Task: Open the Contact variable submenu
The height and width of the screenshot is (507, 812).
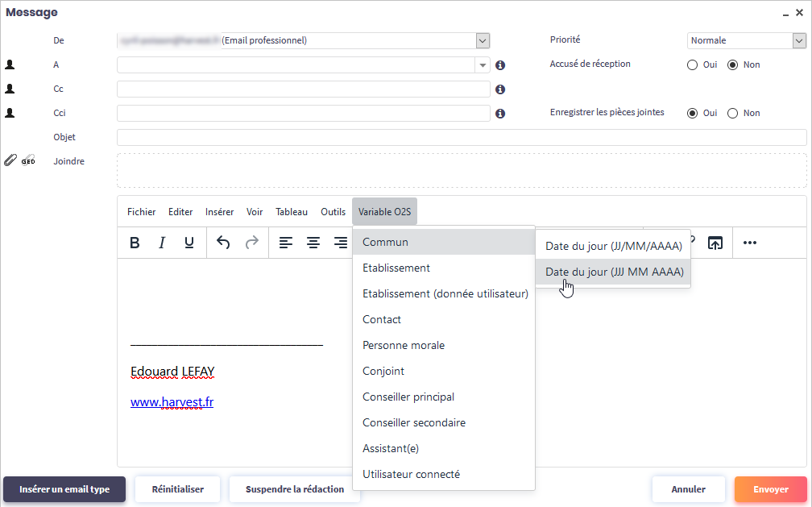Action: point(382,320)
